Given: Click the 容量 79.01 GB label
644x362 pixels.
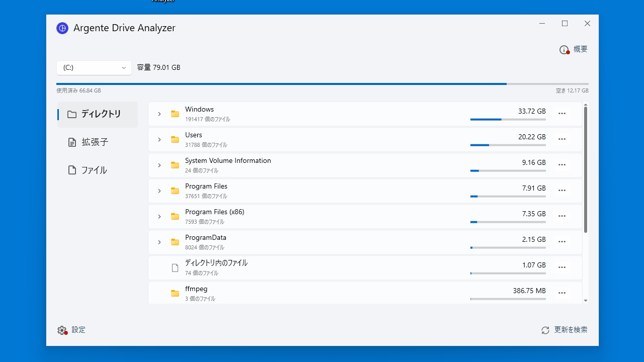Looking at the screenshot, I should 158,67.
